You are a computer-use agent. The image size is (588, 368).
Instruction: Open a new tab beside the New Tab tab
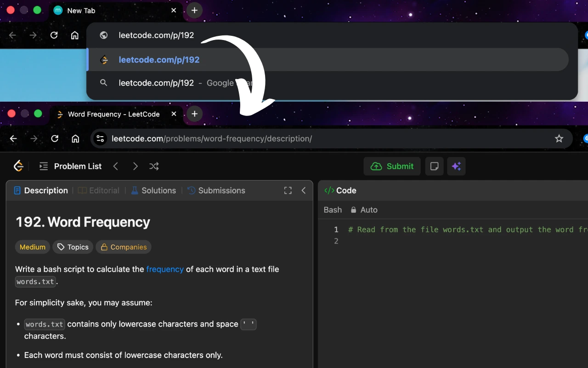(195, 10)
